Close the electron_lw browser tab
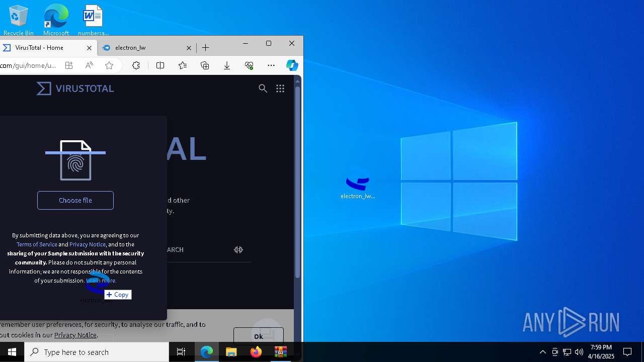 pyautogui.click(x=189, y=48)
